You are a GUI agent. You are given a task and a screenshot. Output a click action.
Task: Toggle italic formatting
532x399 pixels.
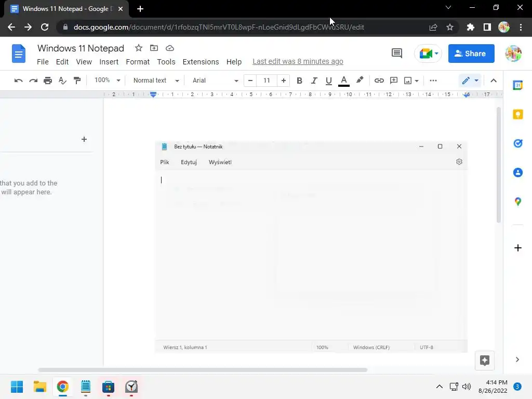tap(314, 81)
